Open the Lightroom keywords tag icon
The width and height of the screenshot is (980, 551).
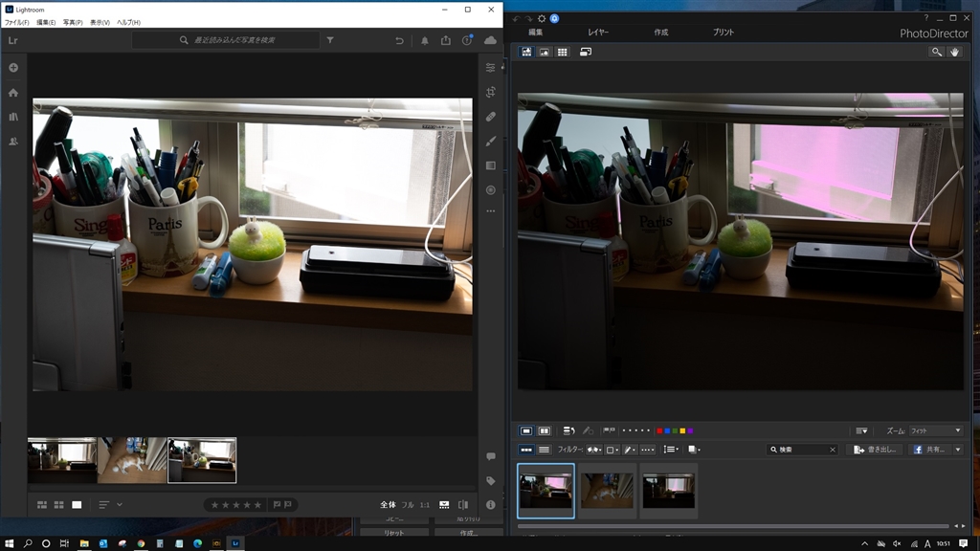(490, 481)
